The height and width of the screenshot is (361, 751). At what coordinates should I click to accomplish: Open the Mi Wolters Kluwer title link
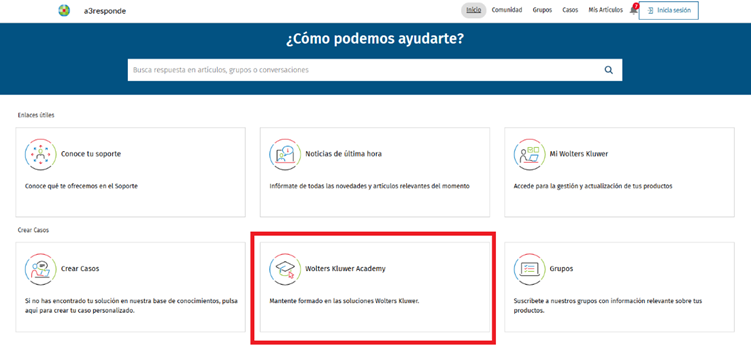click(x=579, y=154)
